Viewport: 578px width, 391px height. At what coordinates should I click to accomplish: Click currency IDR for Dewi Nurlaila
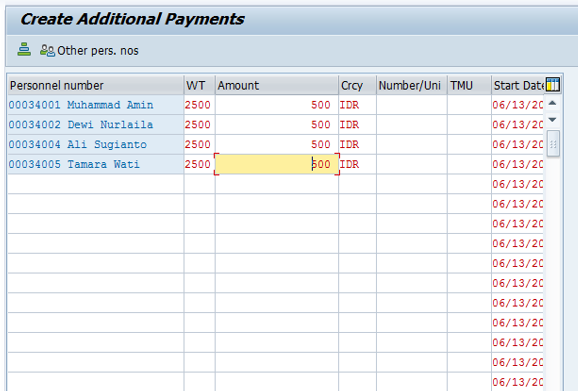[x=357, y=125]
